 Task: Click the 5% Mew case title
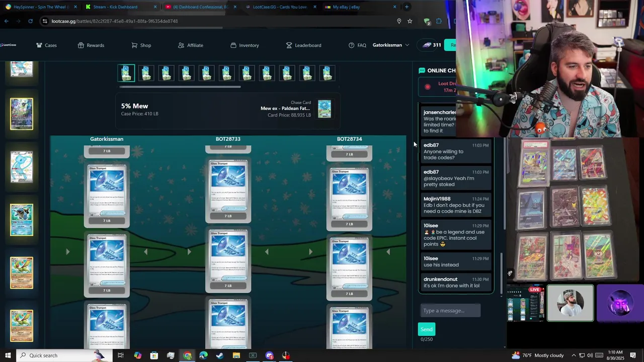[x=134, y=106]
